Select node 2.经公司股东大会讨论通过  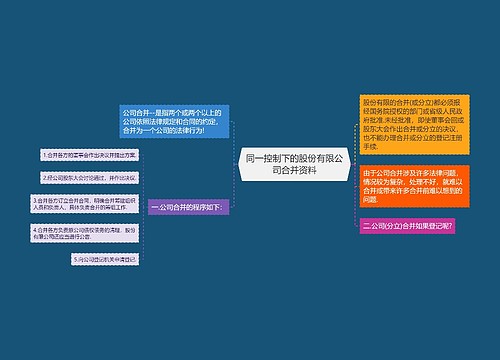89,178
